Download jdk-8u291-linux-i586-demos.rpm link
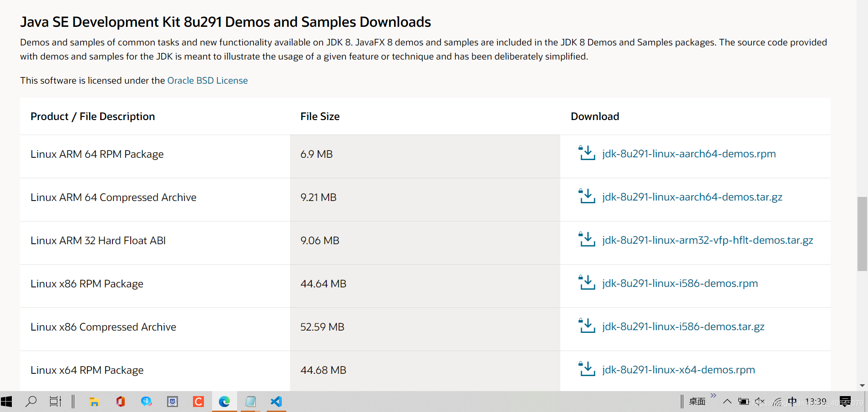The height and width of the screenshot is (412, 868). pyautogui.click(x=680, y=283)
